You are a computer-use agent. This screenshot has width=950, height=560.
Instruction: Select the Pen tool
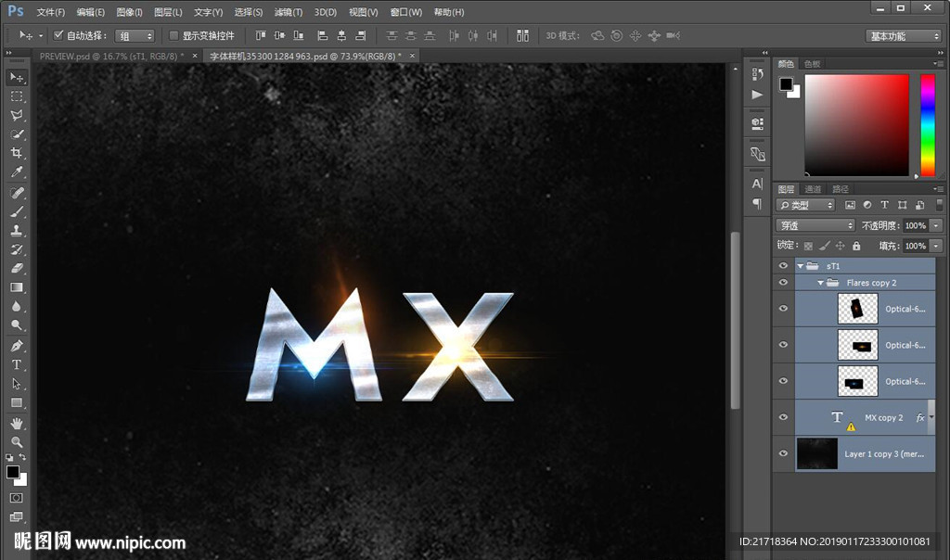click(17, 346)
